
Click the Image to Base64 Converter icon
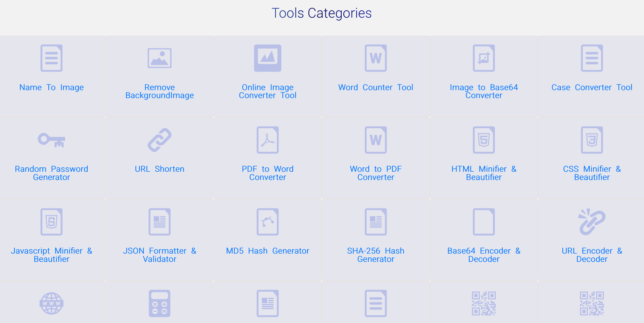[x=484, y=58]
